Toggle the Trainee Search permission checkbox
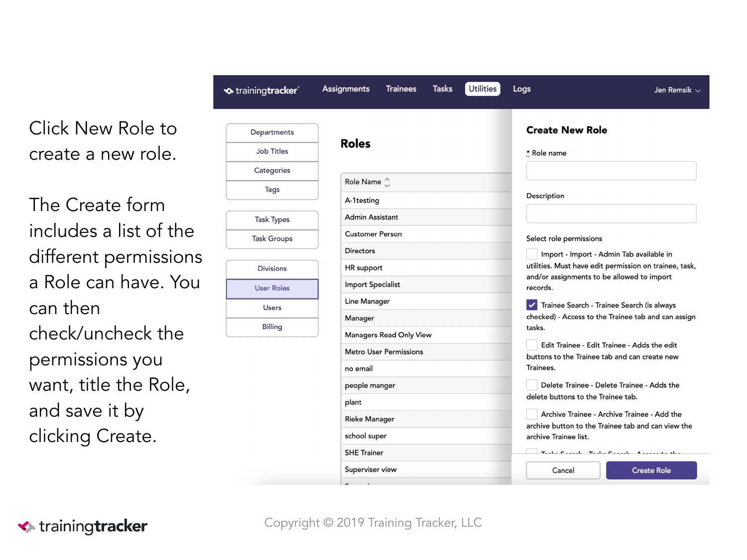Viewport: 747px width, 560px height. (x=532, y=305)
